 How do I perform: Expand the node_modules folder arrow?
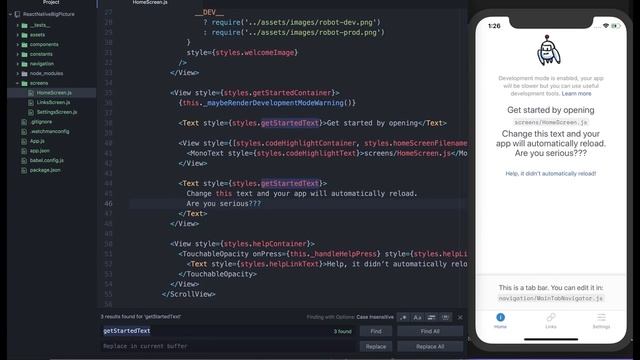pos(18,74)
